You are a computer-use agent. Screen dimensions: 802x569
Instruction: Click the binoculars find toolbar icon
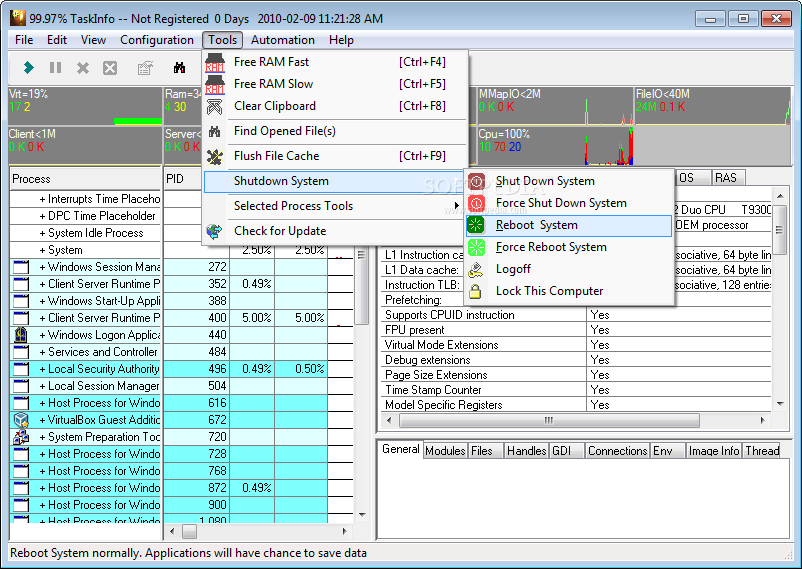click(180, 68)
